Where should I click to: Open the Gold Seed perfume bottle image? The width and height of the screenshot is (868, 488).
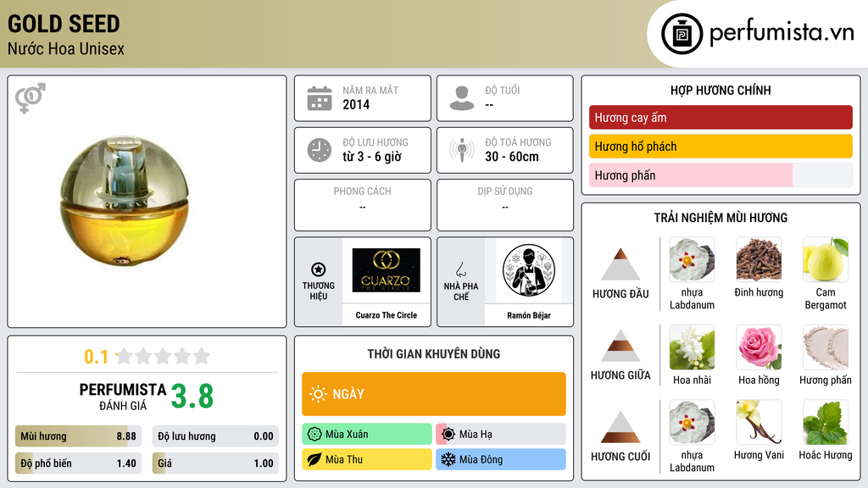125,201
